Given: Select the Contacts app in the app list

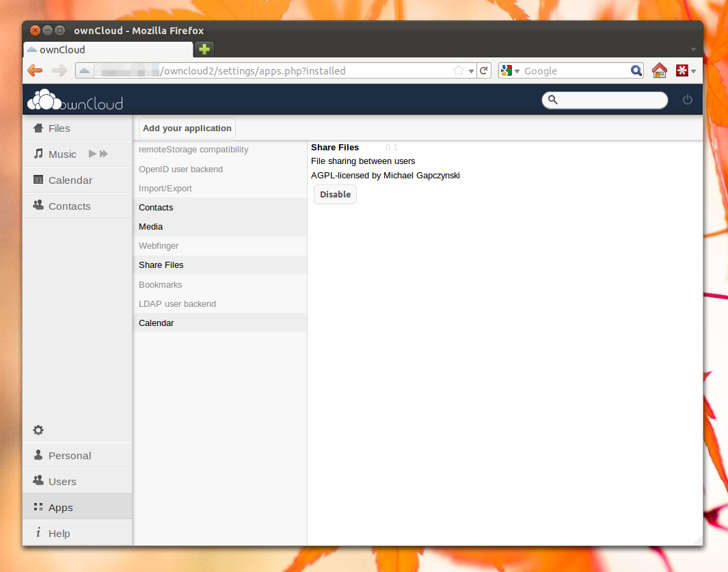Looking at the screenshot, I should 219,208.
